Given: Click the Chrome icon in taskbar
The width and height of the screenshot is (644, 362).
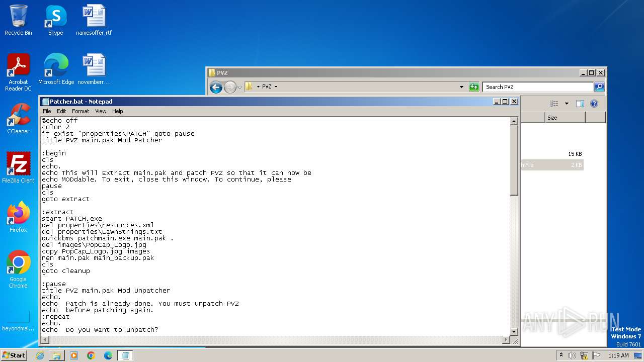Looking at the screenshot, I should coord(91,355).
